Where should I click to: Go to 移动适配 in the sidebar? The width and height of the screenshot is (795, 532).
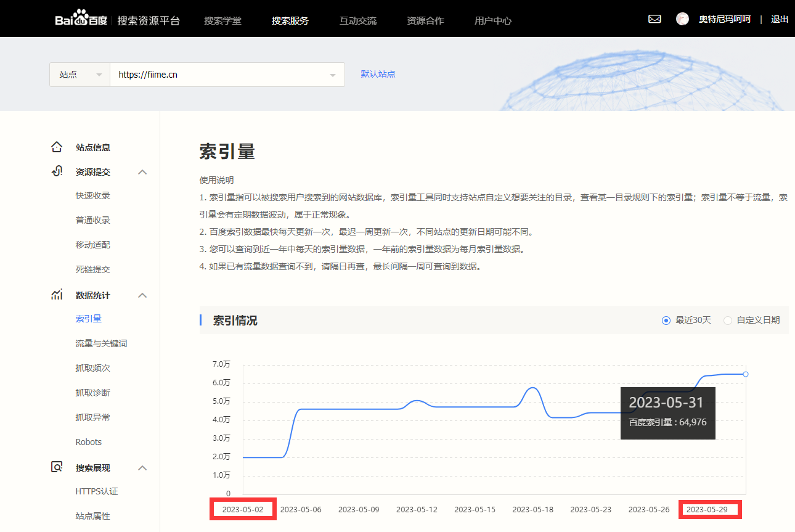click(93, 245)
